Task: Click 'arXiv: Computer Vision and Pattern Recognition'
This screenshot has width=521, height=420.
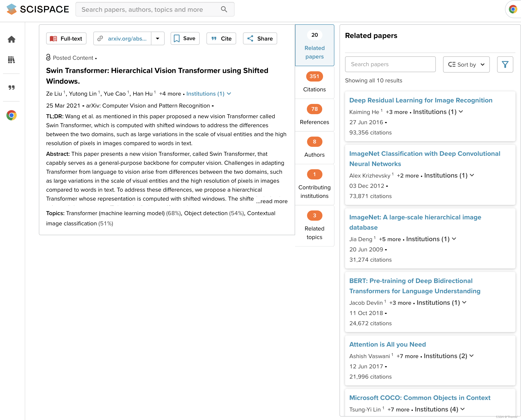Action: (x=148, y=106)
